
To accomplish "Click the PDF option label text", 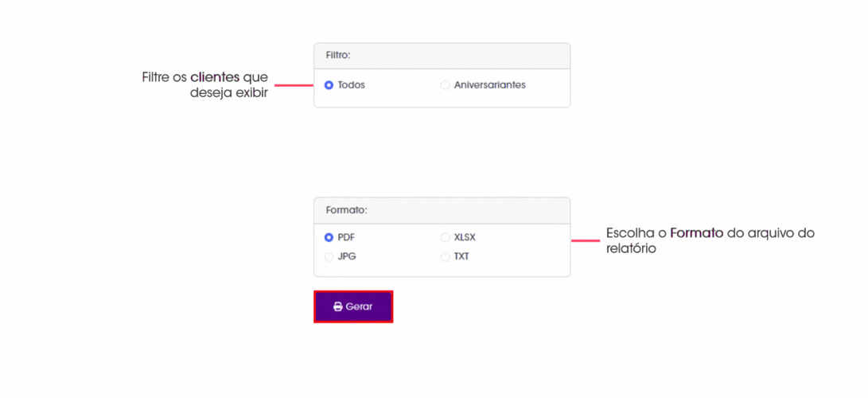I will pos(347,237).
